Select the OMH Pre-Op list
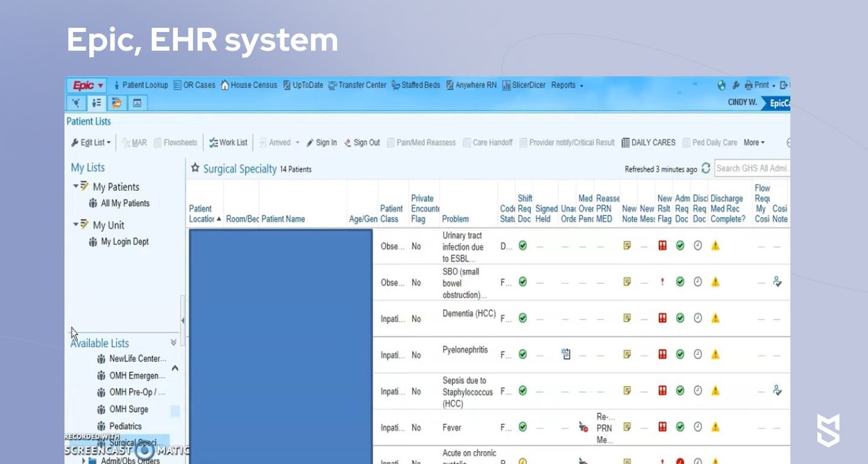The width and height of the screenshot is (868, 464). pos(131,392)
